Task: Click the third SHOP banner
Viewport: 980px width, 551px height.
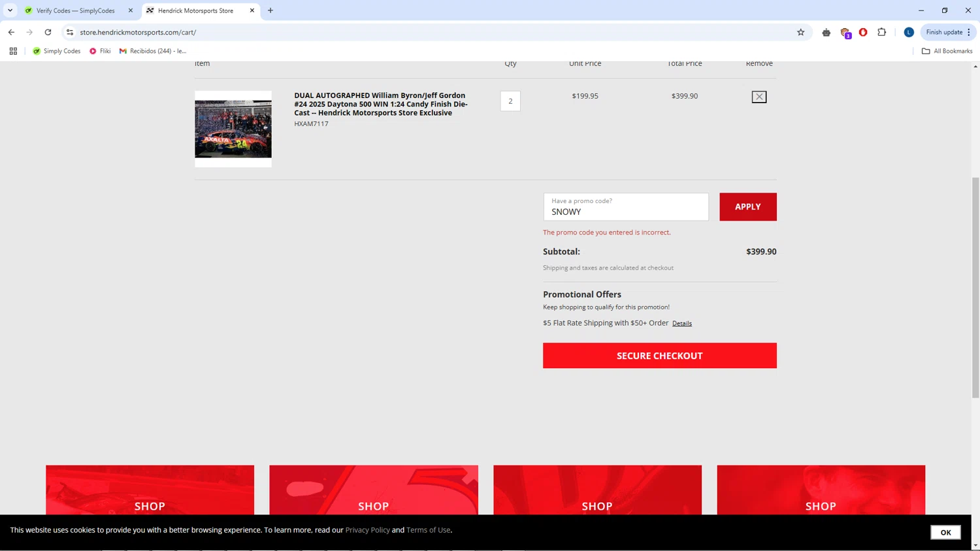Action: (597, 490)
